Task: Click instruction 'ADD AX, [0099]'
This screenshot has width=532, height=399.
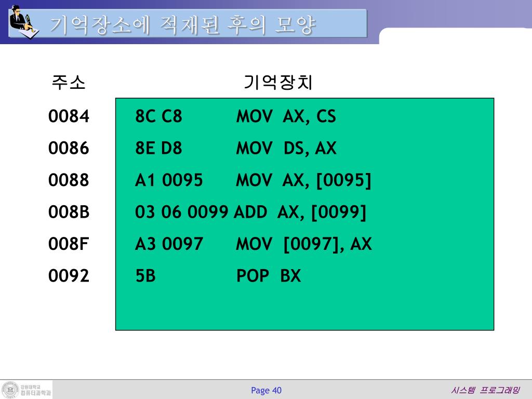Action: (x=300, y=212)
